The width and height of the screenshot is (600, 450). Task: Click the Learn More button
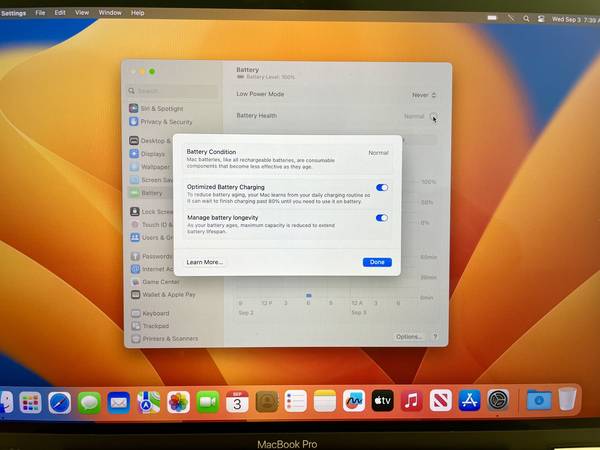(205, 262)
